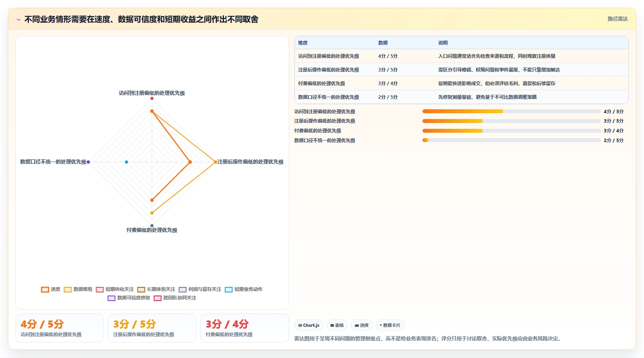The image size is (644, 358).
Task: Toggle the 短期转化关注 legend entry
Action: click(x=115, y=289)
